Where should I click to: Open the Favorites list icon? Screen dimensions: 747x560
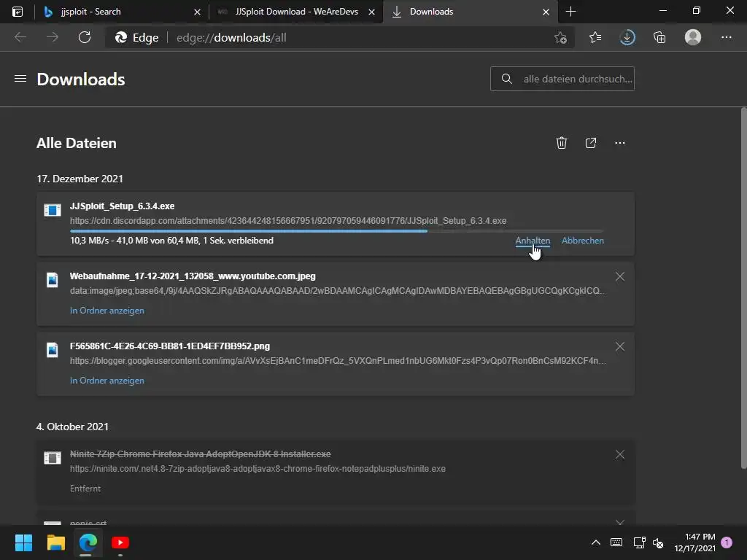click(595, 38)
